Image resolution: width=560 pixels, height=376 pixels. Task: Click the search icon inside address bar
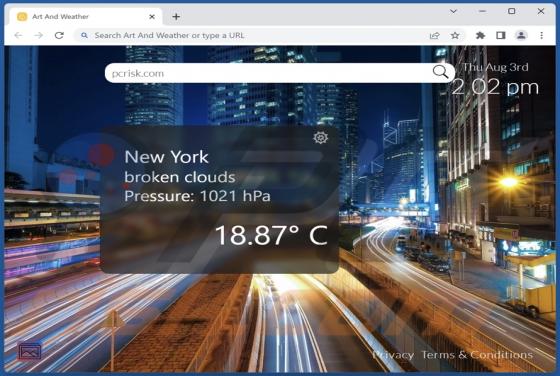[84, 35]
